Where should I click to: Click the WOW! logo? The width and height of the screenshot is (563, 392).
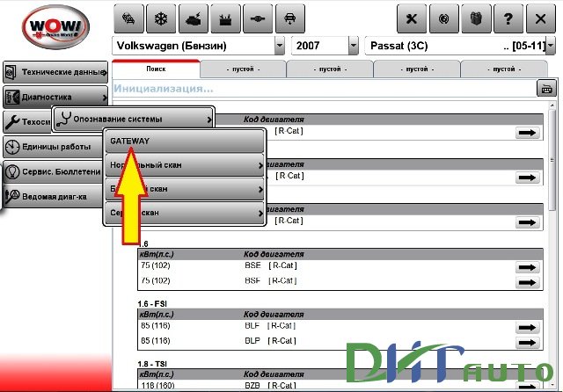(x=55, y=27)
